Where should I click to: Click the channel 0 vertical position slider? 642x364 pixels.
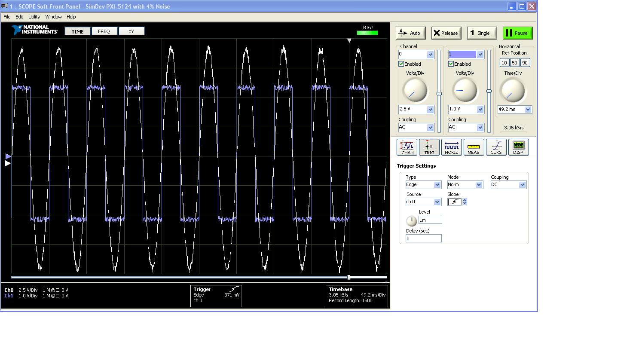coord(439,93)
